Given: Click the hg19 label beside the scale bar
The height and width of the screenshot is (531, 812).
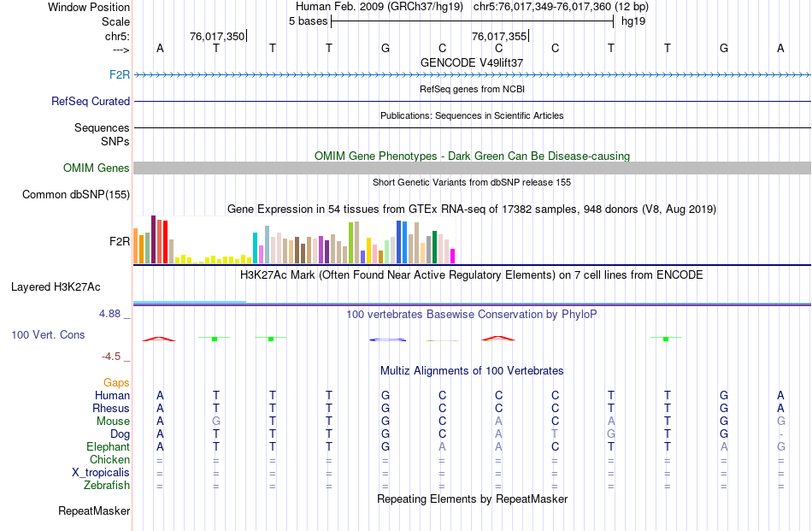Looking at the screenshot, I should [x=633, y=21].
